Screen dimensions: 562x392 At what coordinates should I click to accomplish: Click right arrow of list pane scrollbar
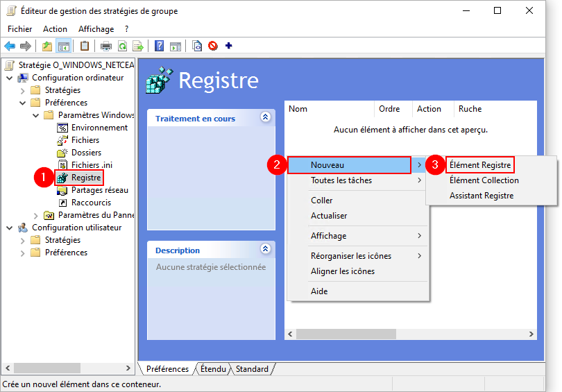pos(531,334)
